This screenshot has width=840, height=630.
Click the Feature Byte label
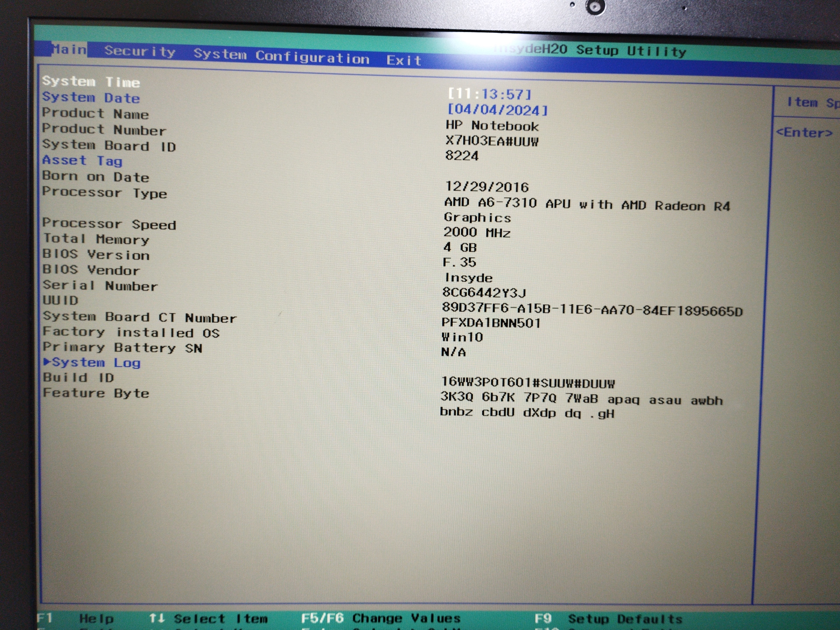pyautogui.click(x=96, y=392)
